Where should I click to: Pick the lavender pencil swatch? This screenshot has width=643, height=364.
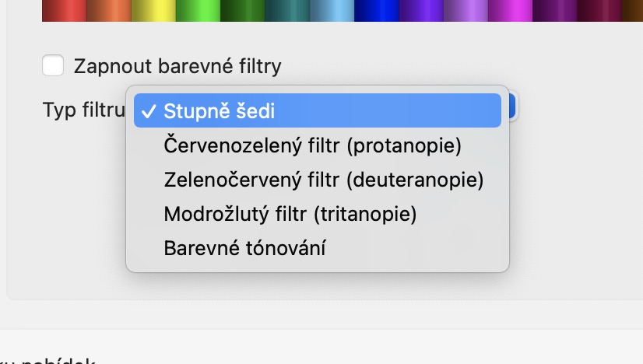pos(465,10)
